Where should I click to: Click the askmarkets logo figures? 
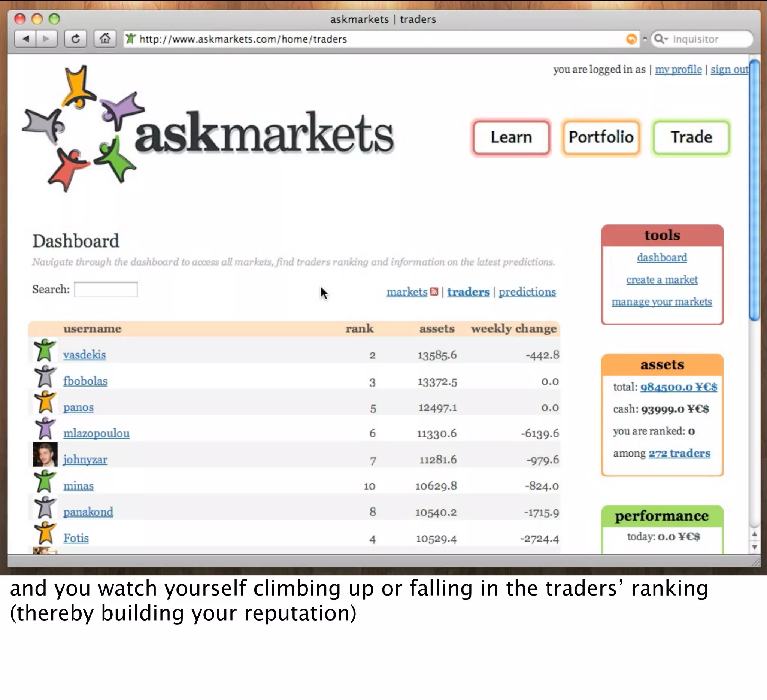(x=83, y=128)
